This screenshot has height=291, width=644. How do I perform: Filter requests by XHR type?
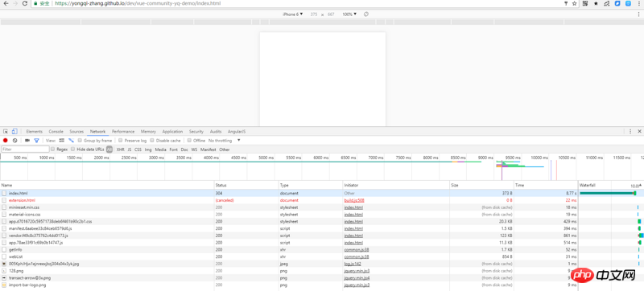click(x=120, y=150)
